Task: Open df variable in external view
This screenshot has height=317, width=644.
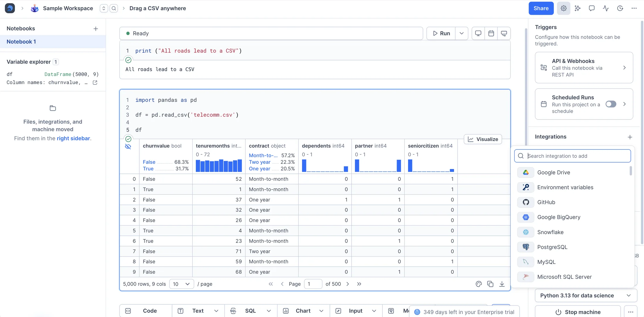Action: point(95,83)
